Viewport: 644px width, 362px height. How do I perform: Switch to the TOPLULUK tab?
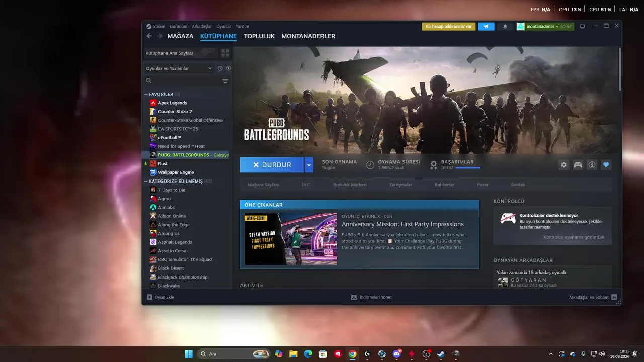(259, 36)
